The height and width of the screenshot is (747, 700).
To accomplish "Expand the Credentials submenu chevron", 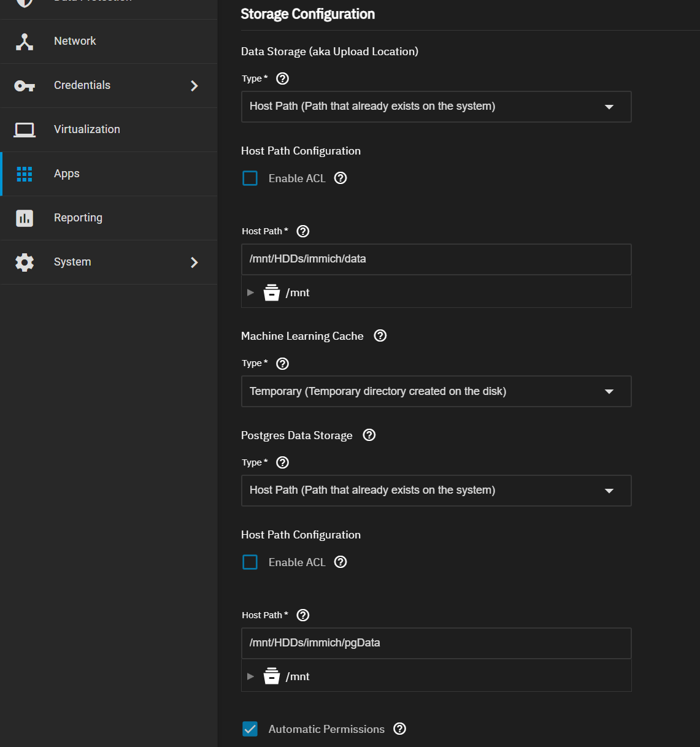I will point(194,86).
